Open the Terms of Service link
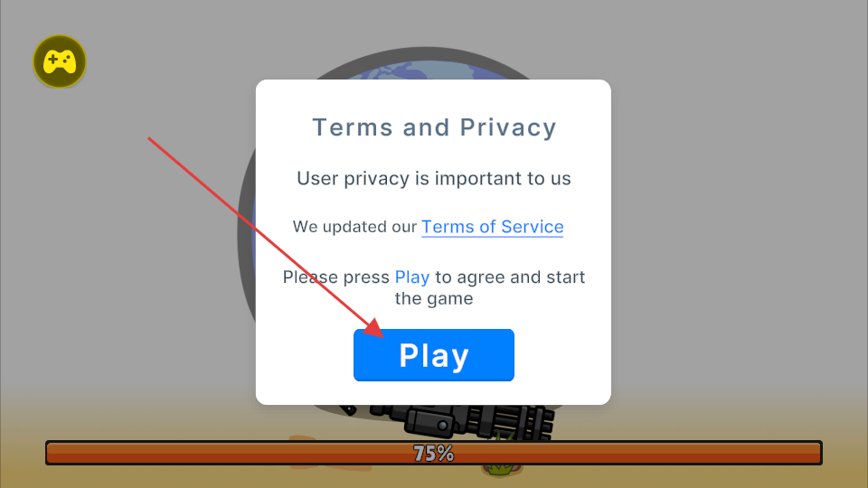 pos(492,227)
